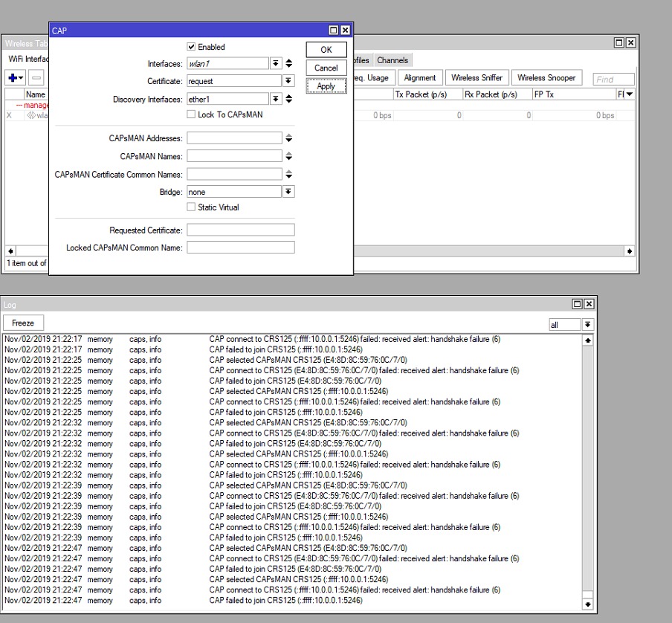Open the Wireless Snooper tool
The width and height of the screenshot is (672, 623).
click(x=546, y=77)
